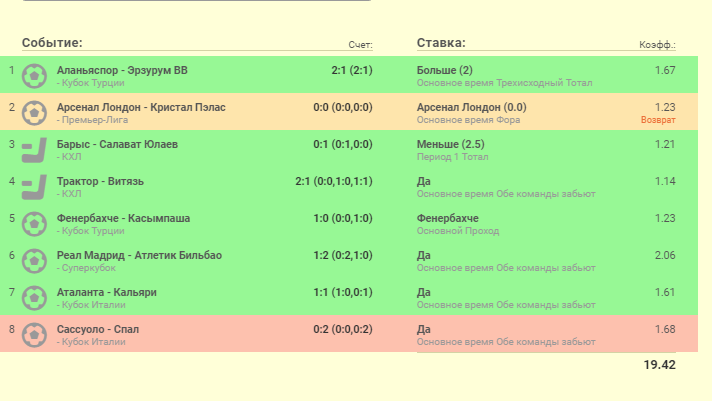Click score 1:1 (1:0,0:1) of Аталанта match

tap(343, 292)
